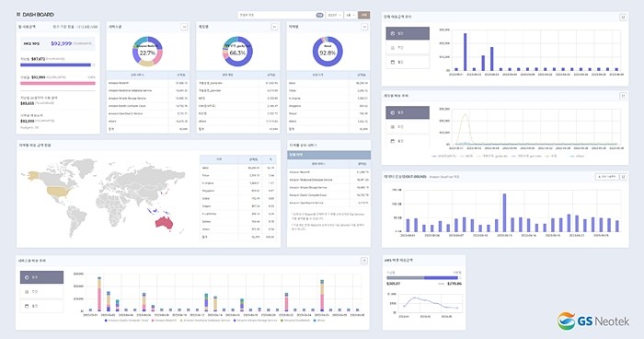Click the CSV download button on data transfer panel
Image resolution: width=644 pixels, height=339 pixels.
606,177
